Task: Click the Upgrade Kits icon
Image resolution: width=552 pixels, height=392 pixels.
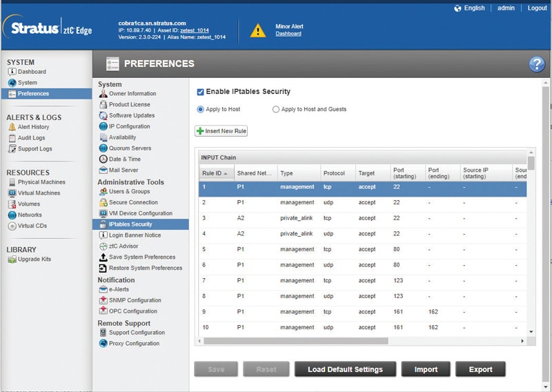Action: tap(12, 259)
